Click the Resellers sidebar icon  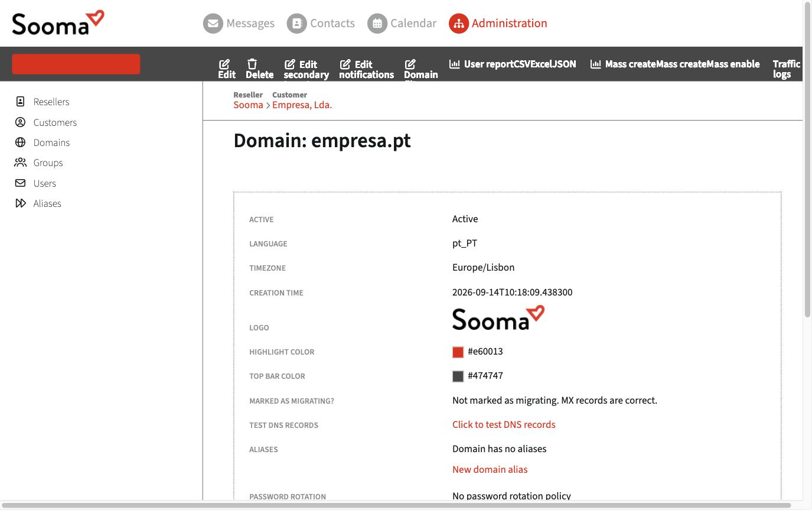click(x=20, y=102)
